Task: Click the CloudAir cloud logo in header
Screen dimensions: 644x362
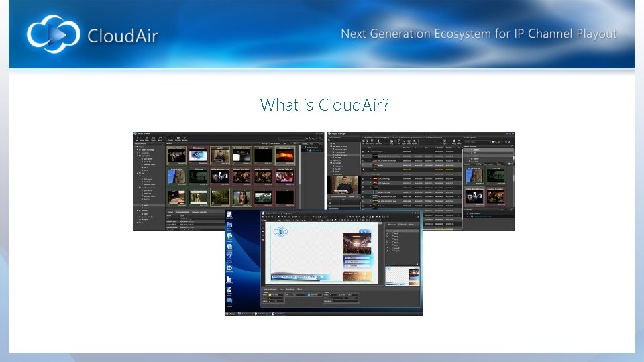Action: pos(54,34)
